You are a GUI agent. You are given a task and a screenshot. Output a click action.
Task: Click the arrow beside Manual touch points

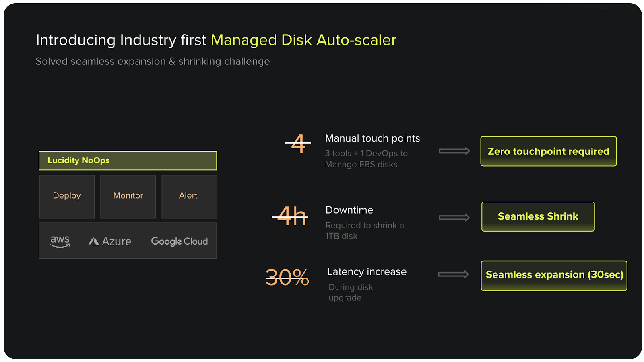click(x=454, y=151)
